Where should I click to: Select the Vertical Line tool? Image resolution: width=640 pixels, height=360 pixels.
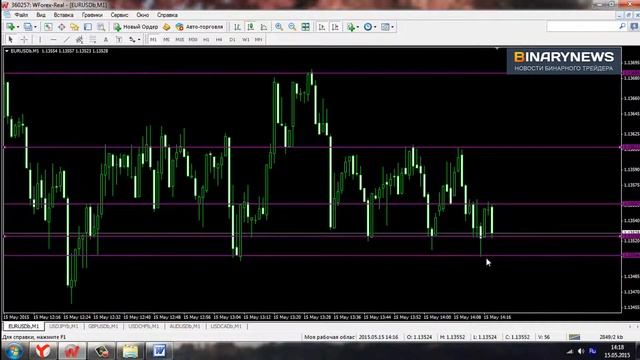40,40
